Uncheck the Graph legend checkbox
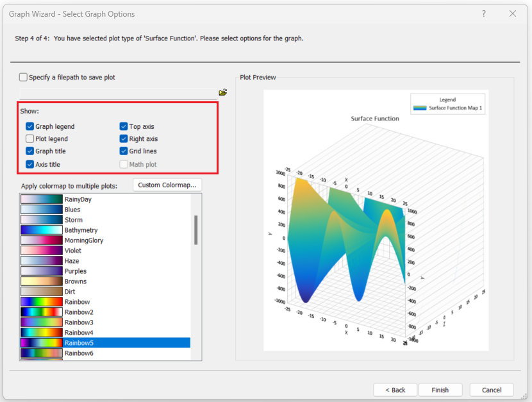This screenshot has height=402, width=532. tap(30, 127)
